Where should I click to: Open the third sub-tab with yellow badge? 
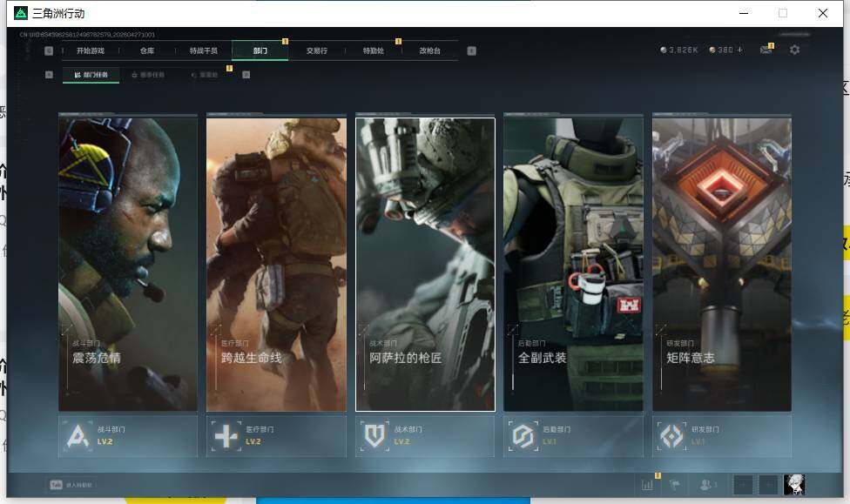tap(205, 75)
